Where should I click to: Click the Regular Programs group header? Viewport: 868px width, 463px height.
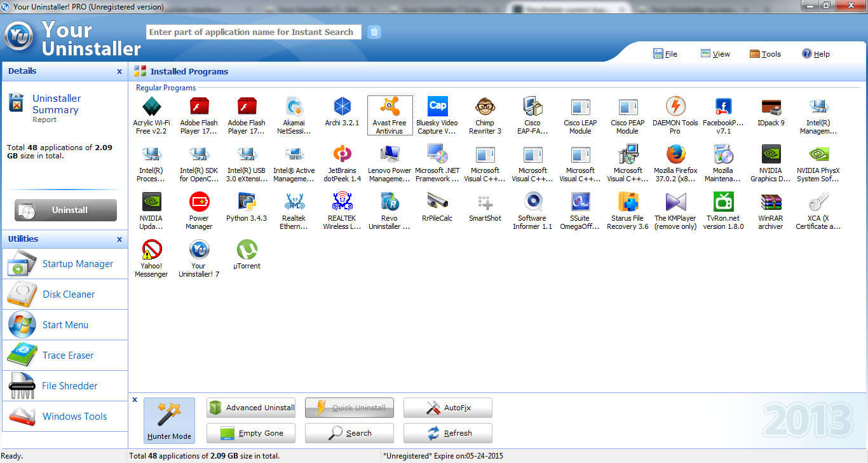pyautogui.click(x=166, y=88)
